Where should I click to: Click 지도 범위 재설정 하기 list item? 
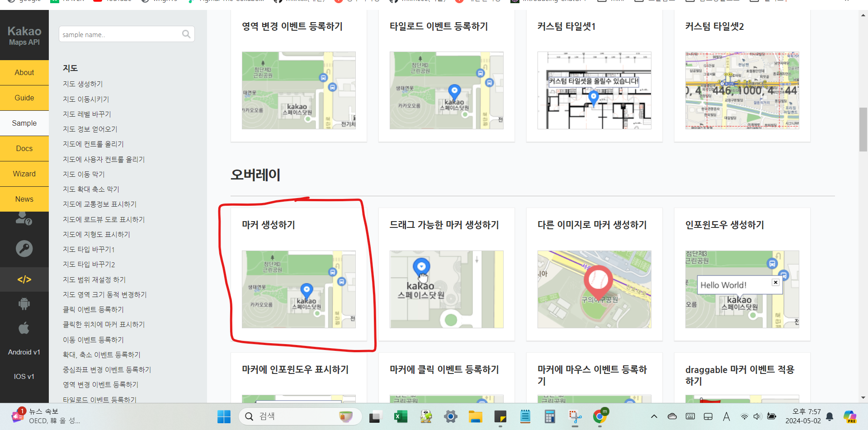[94, 279]
